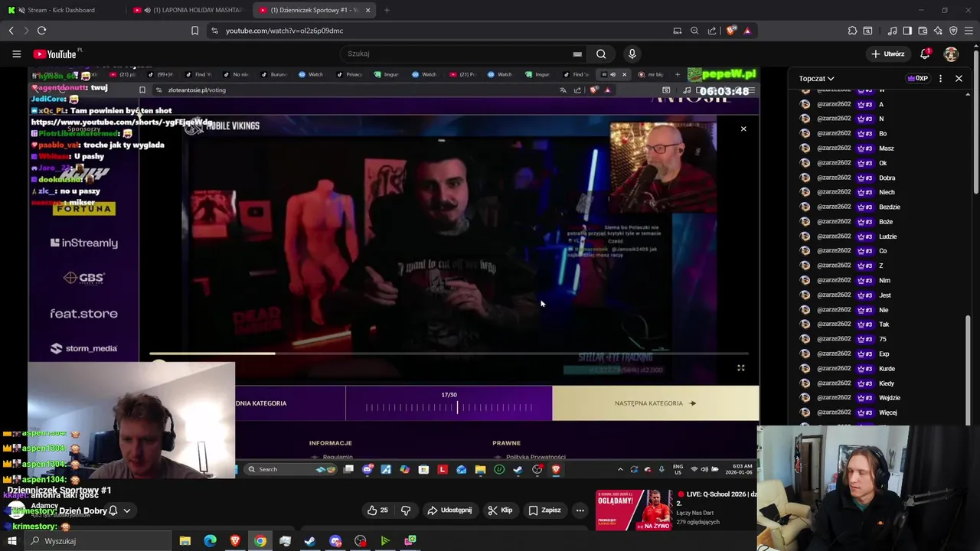Start voice search with the microphone icon
The width and height of the screenshot is (980, 551).
click(x=632, y=54)
